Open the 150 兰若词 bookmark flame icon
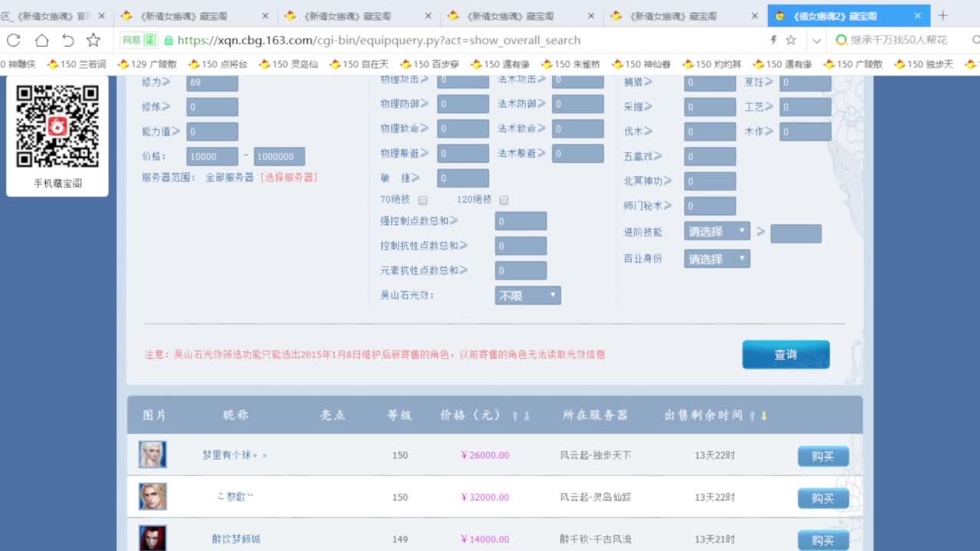This screenshot has width=980, height=551. 53,64
